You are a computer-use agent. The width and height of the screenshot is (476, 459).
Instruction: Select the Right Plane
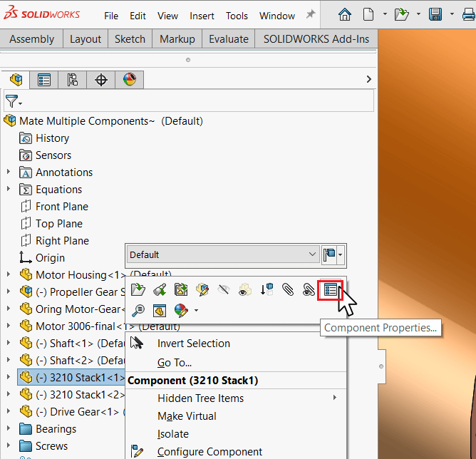coord(55,241)
